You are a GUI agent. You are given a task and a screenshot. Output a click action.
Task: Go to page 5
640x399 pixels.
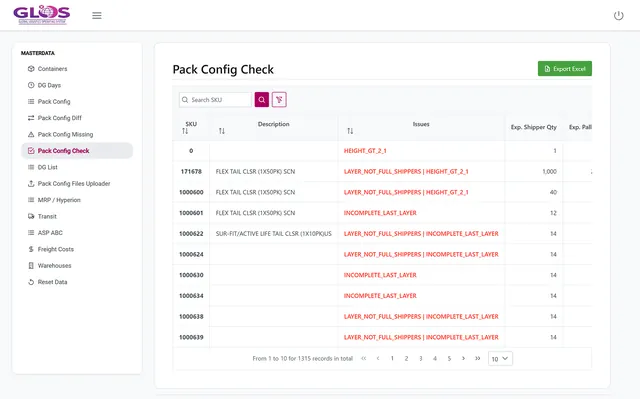click(x=449, y=358)
